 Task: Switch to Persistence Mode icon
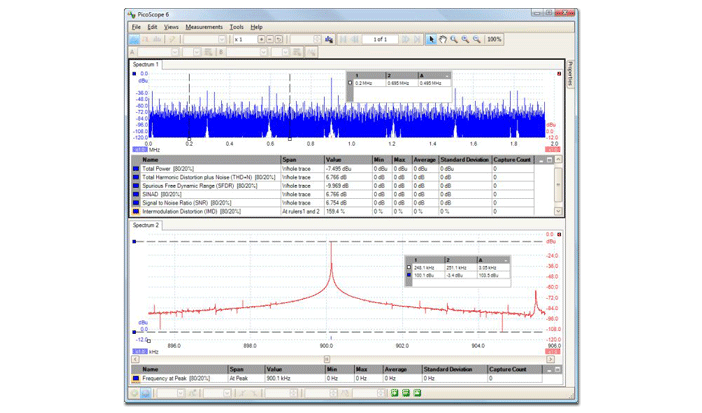[146, 39]
